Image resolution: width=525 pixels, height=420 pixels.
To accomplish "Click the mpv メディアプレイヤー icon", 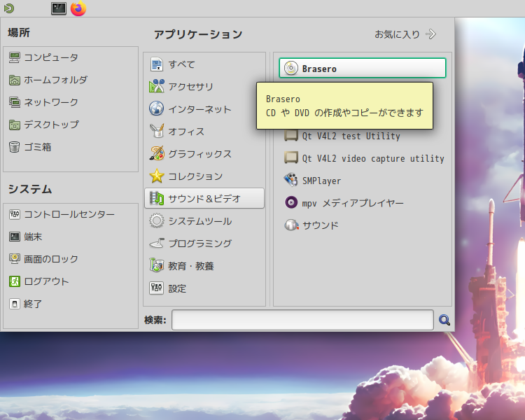I will (x=291, y=202).
